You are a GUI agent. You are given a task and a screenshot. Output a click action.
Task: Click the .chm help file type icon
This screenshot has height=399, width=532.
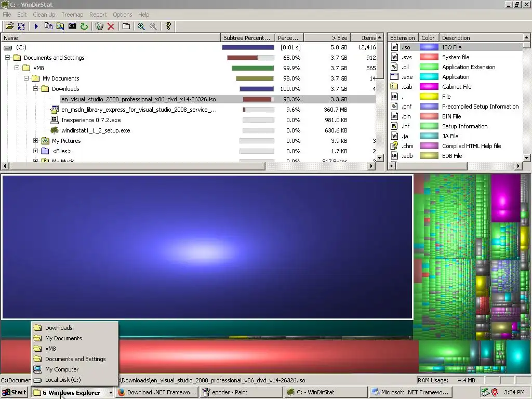click(x=394, y=146)
